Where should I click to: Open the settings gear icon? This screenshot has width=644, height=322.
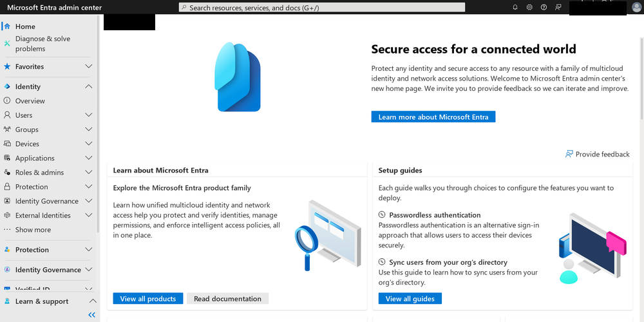529,7
